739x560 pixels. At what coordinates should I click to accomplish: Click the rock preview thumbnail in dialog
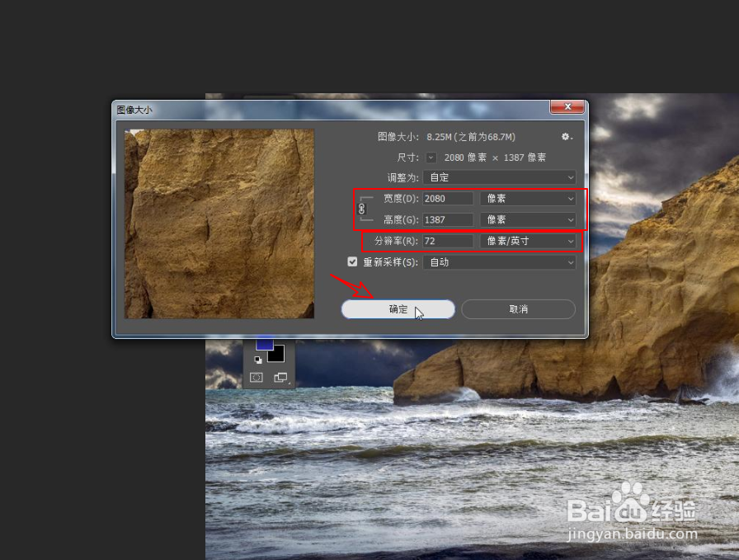point(219,224)
